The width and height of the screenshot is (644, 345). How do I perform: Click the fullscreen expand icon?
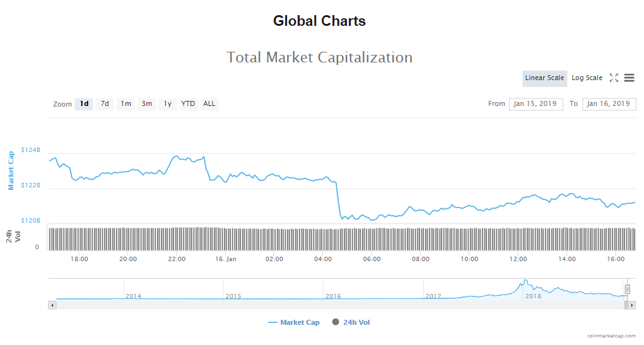tap(614, 78)
